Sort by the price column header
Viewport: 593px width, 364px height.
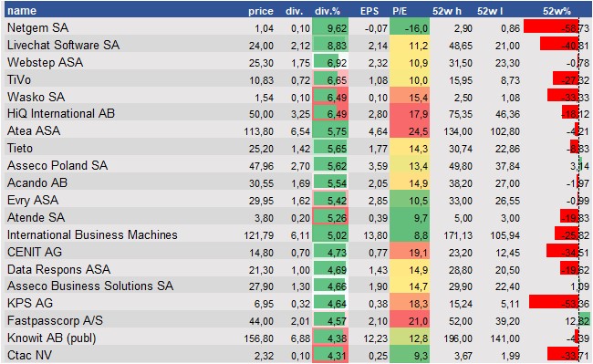261,11
